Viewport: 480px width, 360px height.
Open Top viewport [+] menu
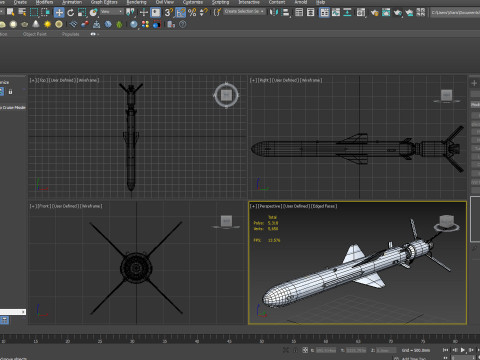(x=33, y=80)
